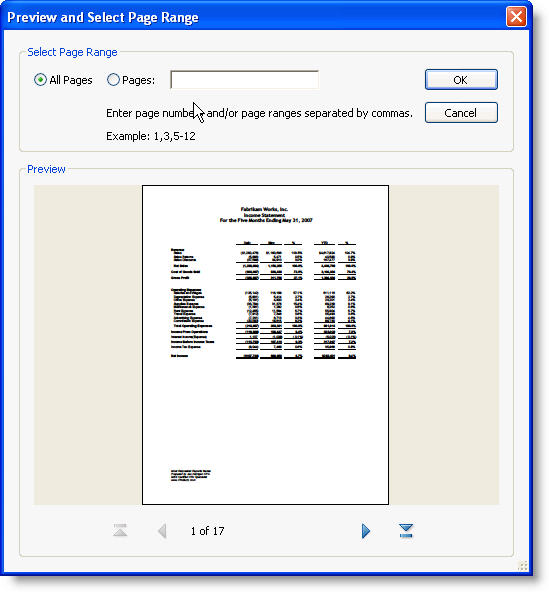Viewport: 549px width, 592px height.
Task: Close the Preview and Select Page Range dialog
Action: 516,17
